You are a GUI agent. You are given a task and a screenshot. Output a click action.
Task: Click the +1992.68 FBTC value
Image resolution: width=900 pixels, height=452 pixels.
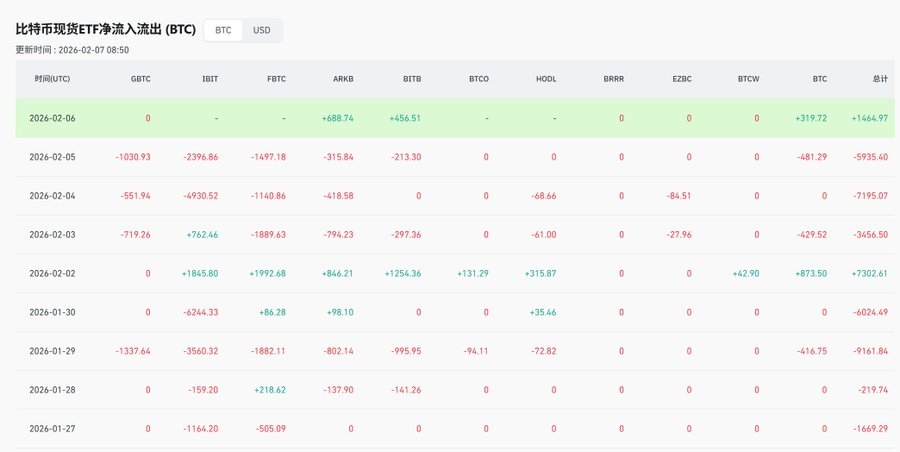(265, 273)
